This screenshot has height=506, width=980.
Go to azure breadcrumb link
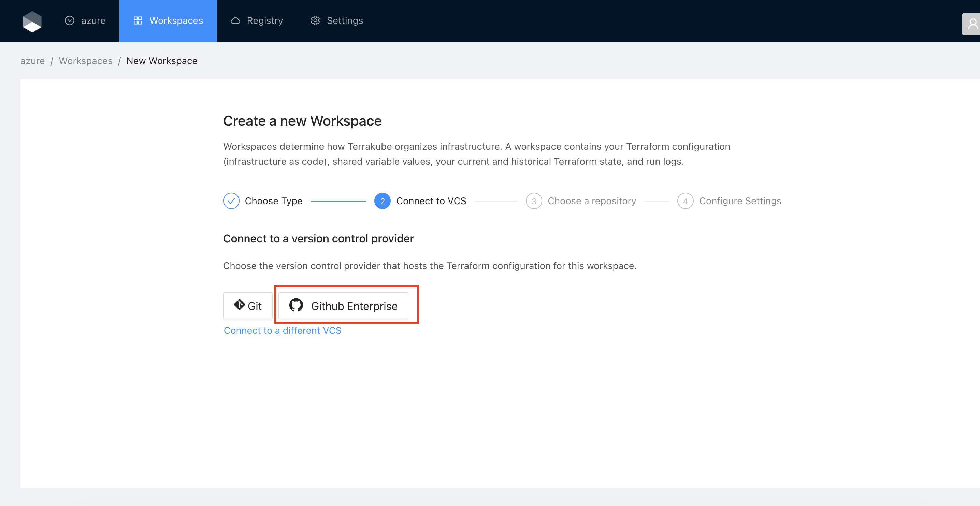coord(32,61)
